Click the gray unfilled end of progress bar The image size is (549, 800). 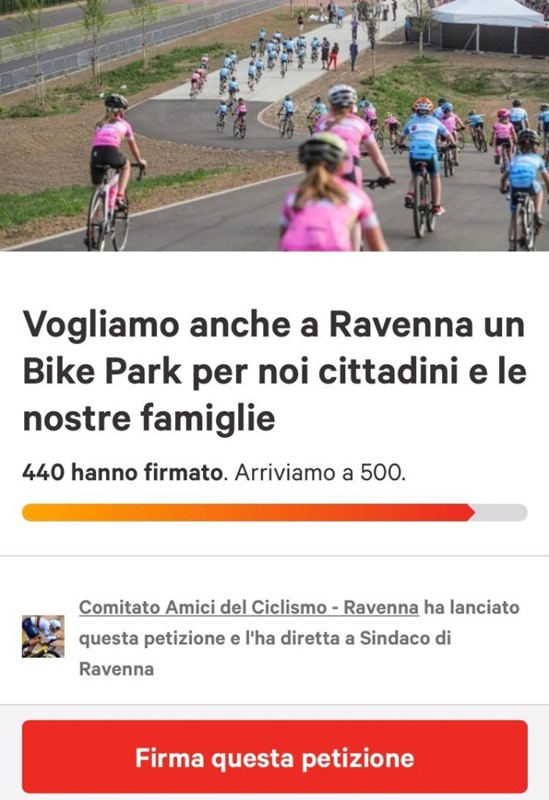coord(502,512)
